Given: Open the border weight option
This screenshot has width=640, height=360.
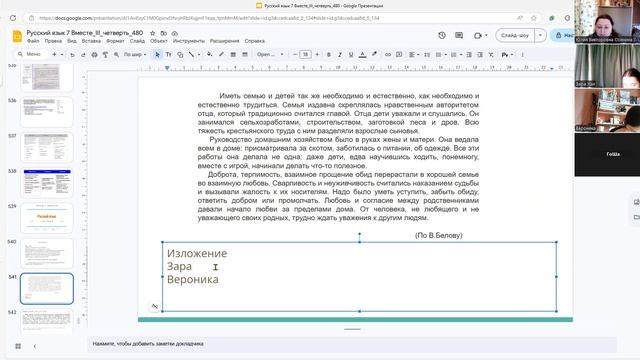Looking at the screenshot, I should [x=233, y=55].
